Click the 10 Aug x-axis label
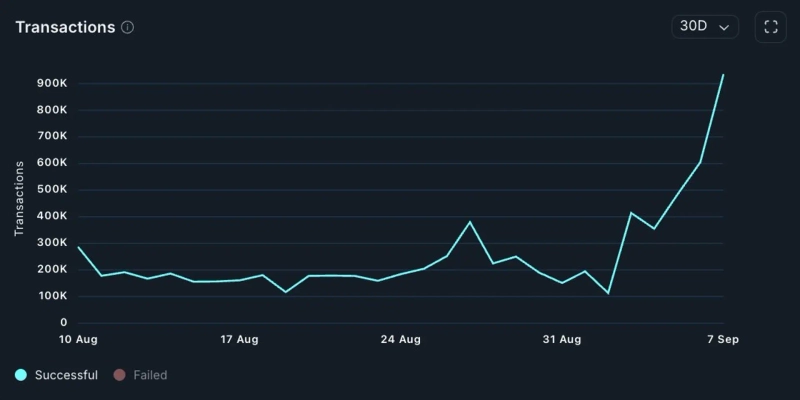The height and width of the screenshot is (400, 800). (x=78, y=340)
